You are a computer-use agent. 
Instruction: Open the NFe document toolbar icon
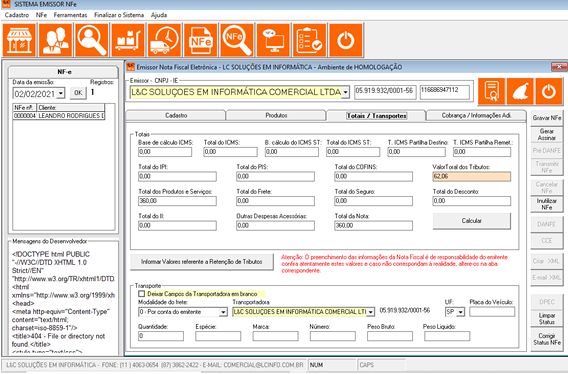(201, 40)
